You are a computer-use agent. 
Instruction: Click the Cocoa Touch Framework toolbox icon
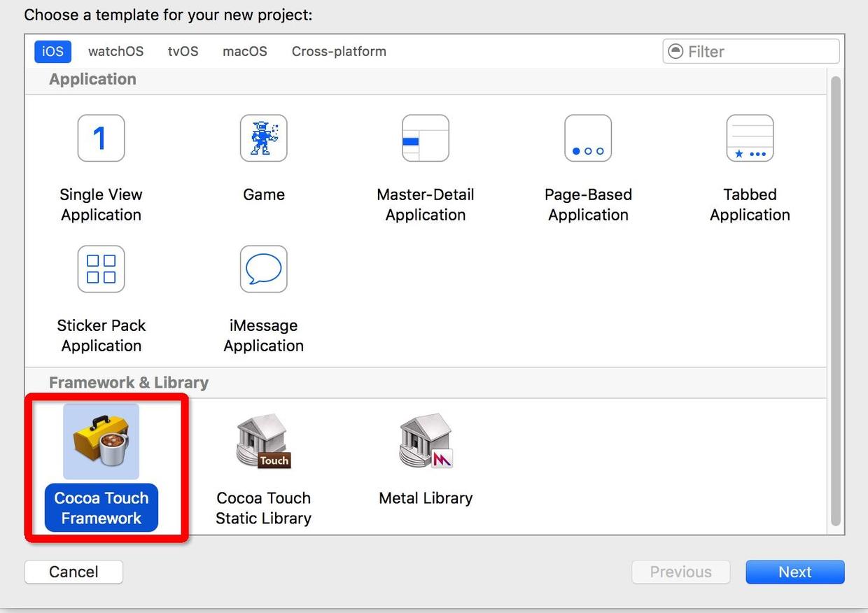[x=101, y=441]
